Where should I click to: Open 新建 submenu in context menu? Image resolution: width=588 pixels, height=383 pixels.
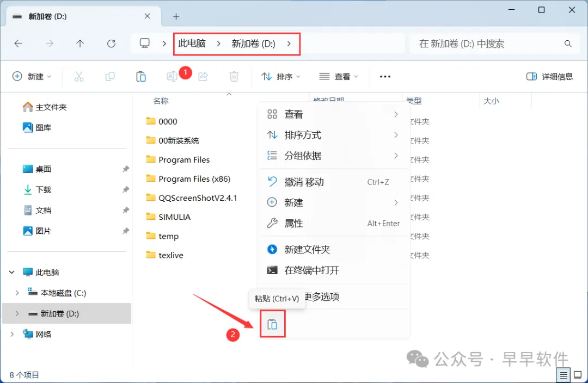tap(334, 203)
